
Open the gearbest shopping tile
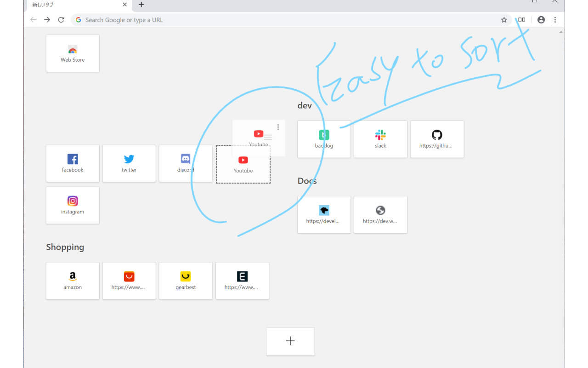pyautogui.click(x=186, y=281)
